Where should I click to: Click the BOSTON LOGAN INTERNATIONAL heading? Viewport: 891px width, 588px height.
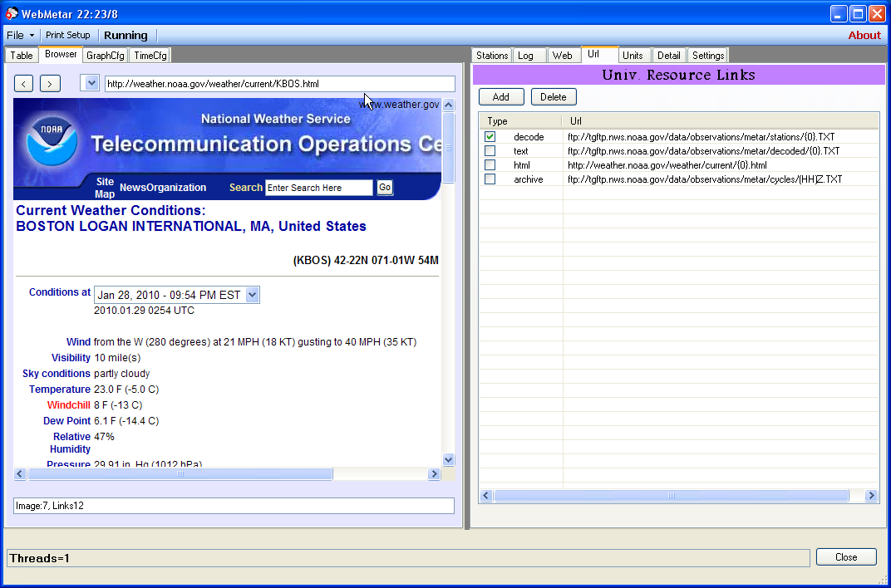point(191,227)
